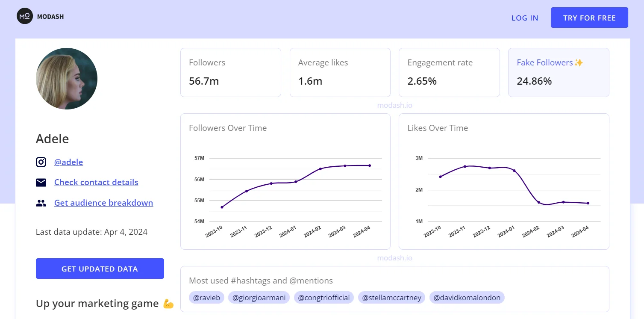Click the sparkle icon on Fake Followers
Screen dimensions: 644x319
pos(579,63)
